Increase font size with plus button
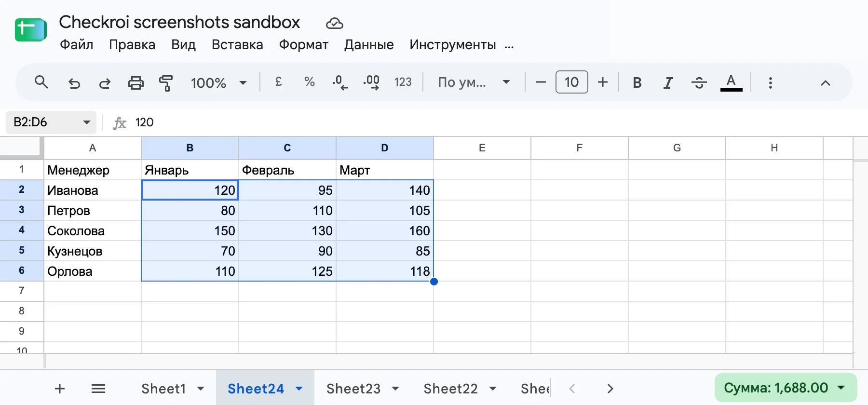This screenshot has width=868, height=405. (x=603, y=82)
